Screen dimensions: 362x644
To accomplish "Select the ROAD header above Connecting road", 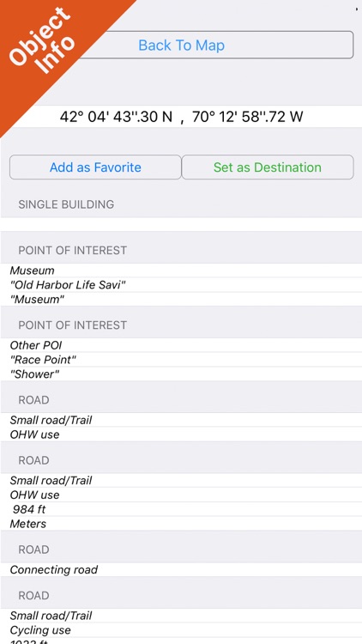I will click(x=181, y=550).
